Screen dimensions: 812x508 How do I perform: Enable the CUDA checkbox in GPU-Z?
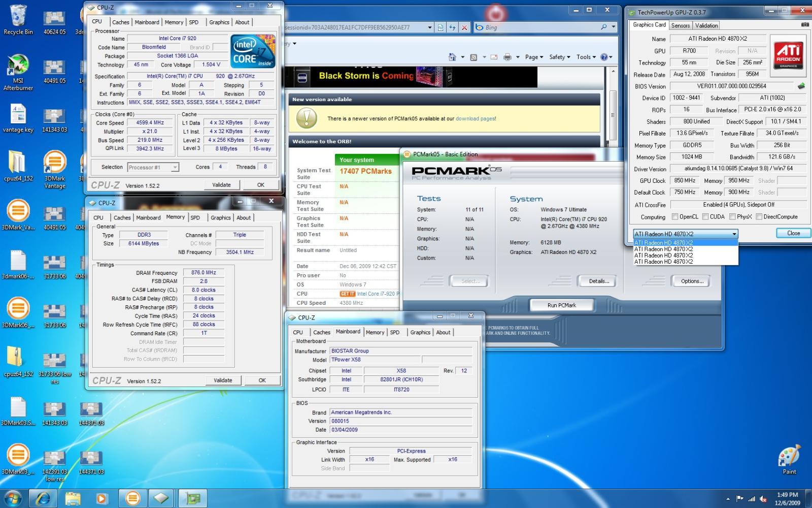coord(705,216)
